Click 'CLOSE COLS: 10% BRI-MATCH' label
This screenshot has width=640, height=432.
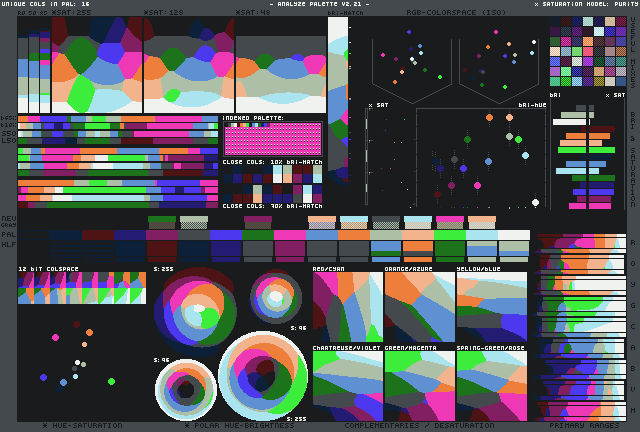point(272,162)
